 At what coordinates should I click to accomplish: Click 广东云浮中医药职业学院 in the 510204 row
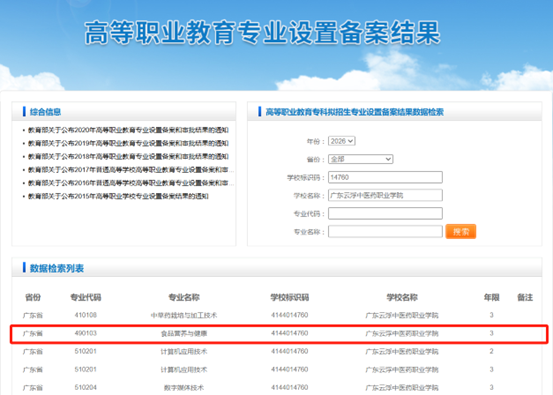pyautogui.click(x=402, y=388)
